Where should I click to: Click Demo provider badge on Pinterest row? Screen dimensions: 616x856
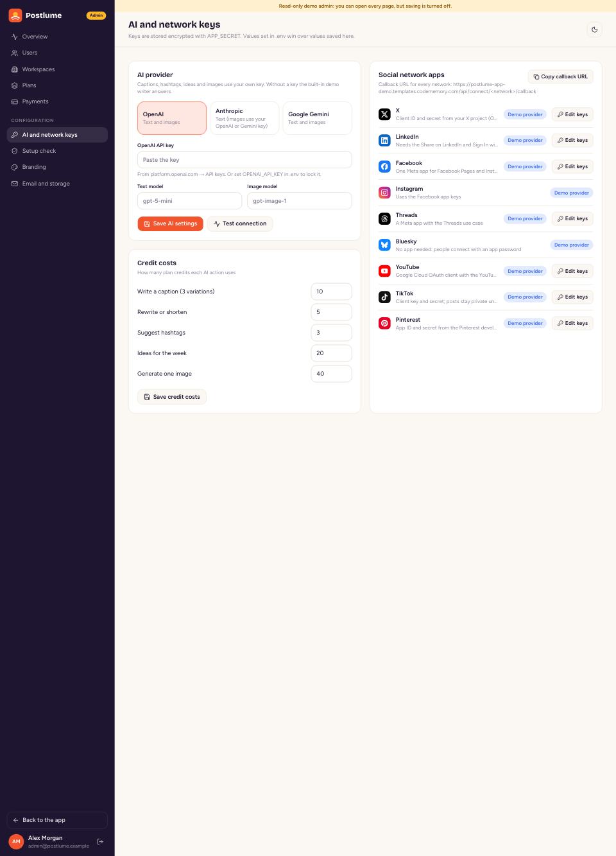click(x=525, y=323)
